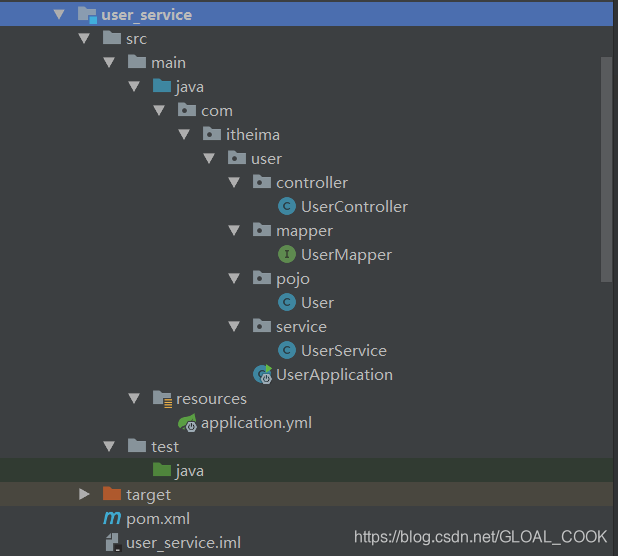Select the UserService file name
The height and width of the screenshot is (556, 618).
[x=344, y=351]
